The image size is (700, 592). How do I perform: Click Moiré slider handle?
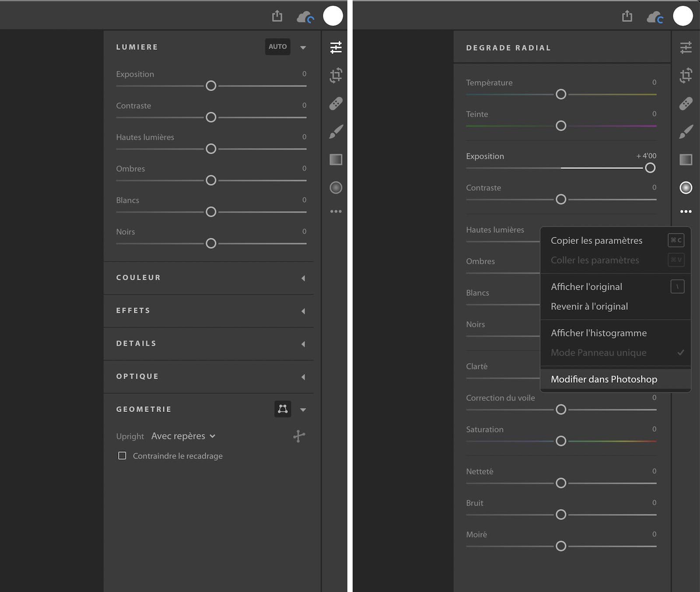pyautogui.click(x=561, y=546)
